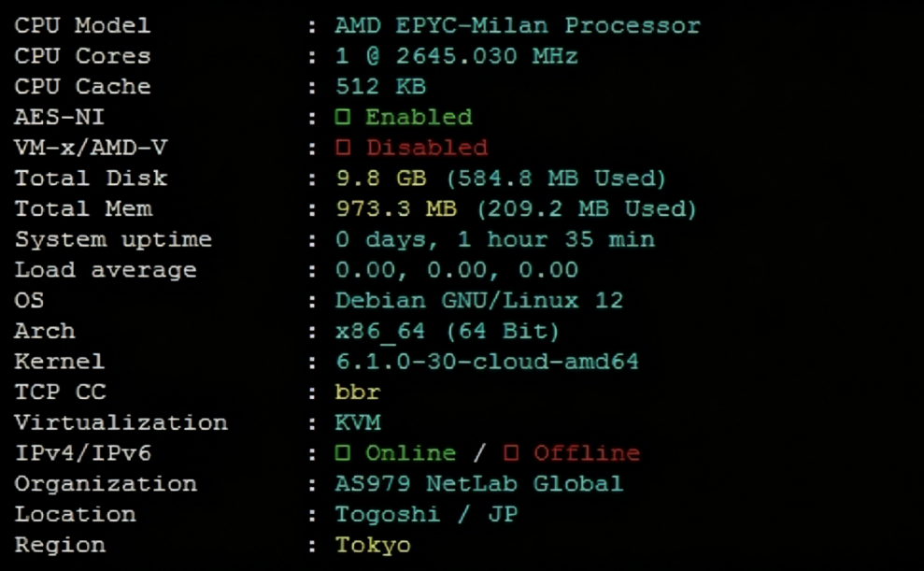Click the yellow bbr TCP CC value

point(358,393)
